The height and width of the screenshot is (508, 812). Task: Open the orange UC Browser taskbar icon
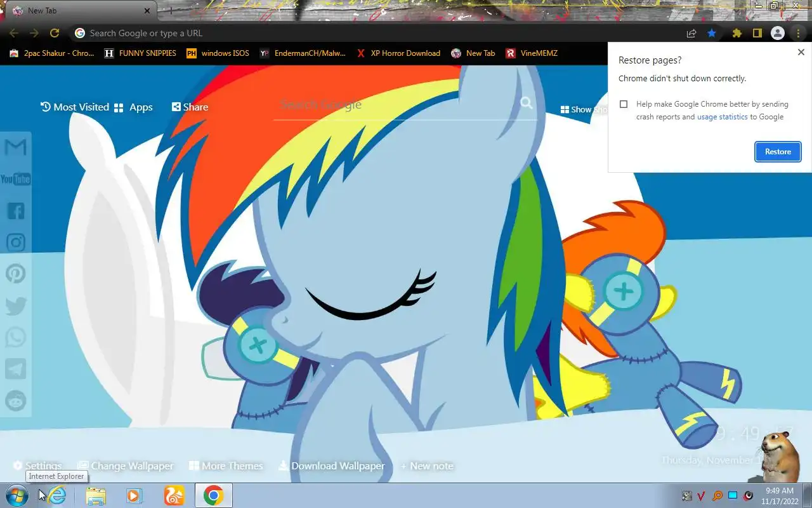point(174,495)
